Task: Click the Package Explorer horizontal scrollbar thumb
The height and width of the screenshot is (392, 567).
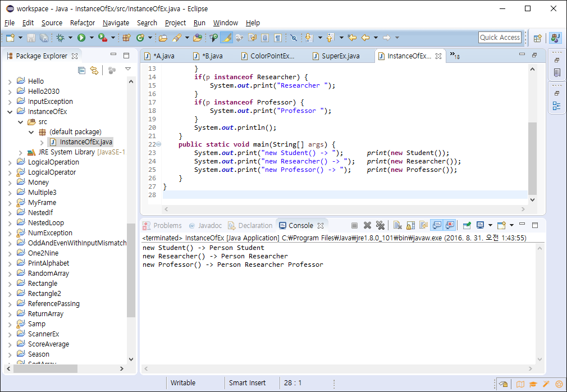Action: point(45,369)
